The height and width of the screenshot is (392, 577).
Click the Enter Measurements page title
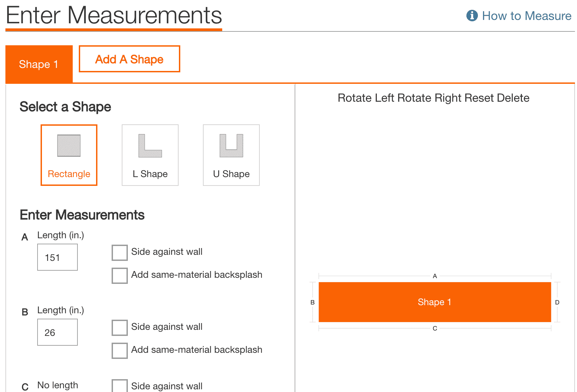[114, 15]
